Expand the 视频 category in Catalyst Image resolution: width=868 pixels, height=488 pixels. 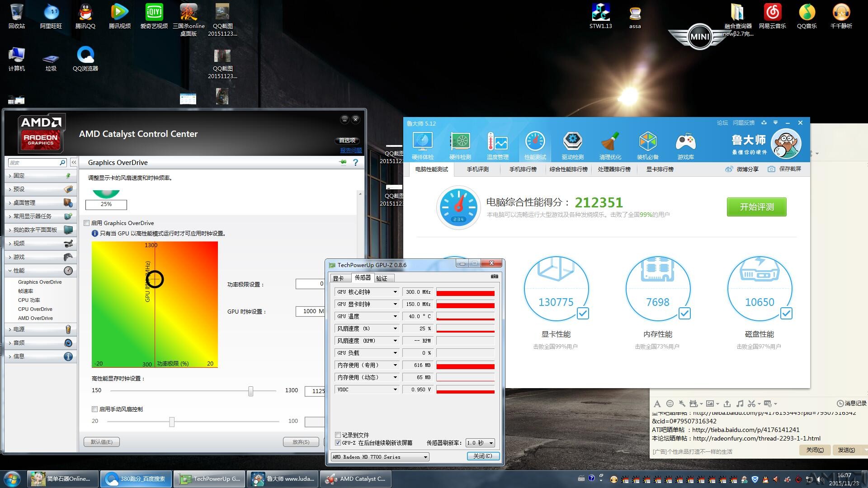tap(41, 244)
